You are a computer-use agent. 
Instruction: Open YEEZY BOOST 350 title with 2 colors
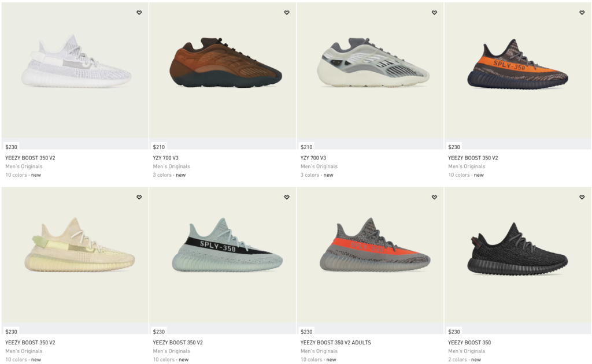coord(469,343)
